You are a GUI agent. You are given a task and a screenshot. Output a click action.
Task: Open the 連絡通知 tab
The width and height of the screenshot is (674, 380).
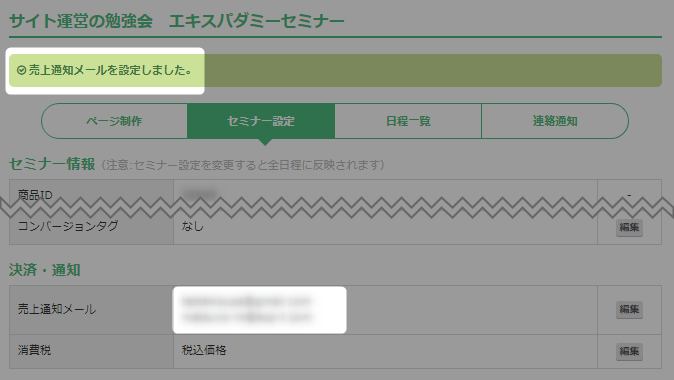(x=555, y=121)
